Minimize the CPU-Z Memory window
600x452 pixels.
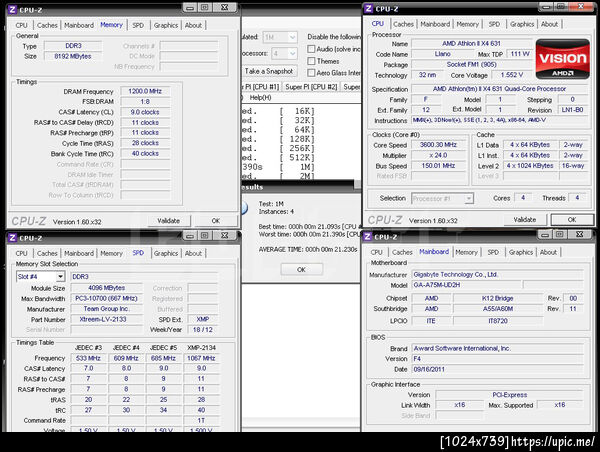click(x=190, y=8)
